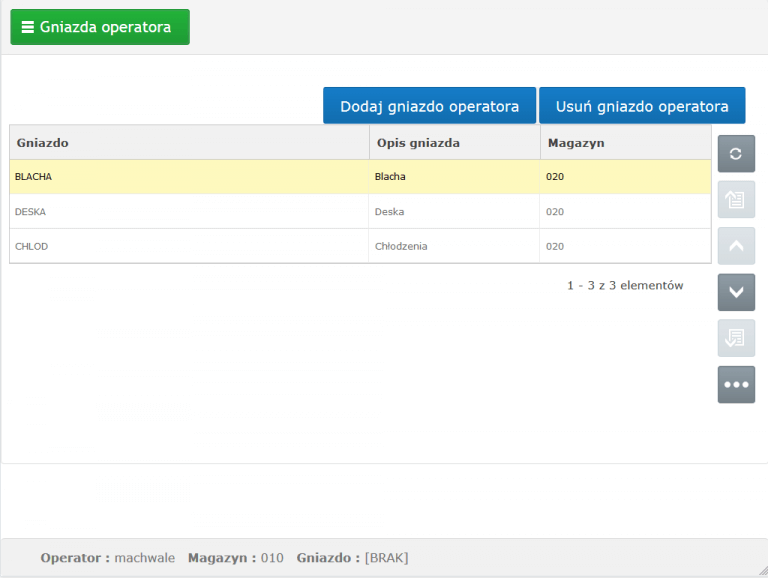
Task: Click Dodaj gniazdo operatora button
Action: pos(430,105)
